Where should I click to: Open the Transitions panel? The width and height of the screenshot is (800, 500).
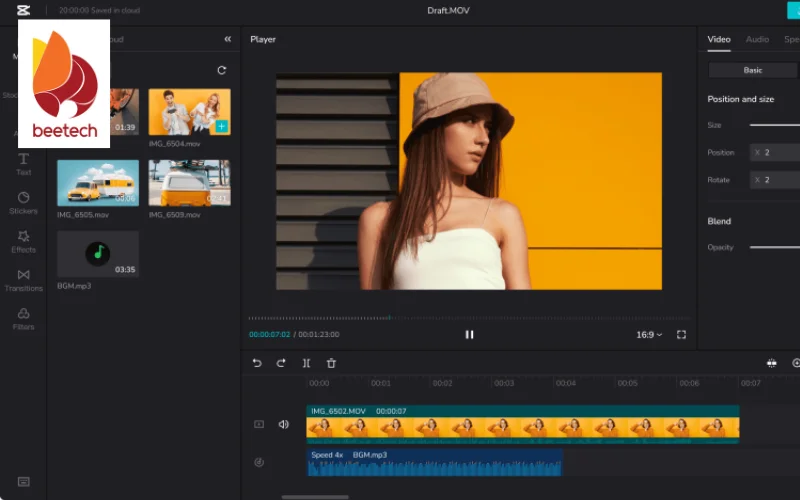(23, 279)
